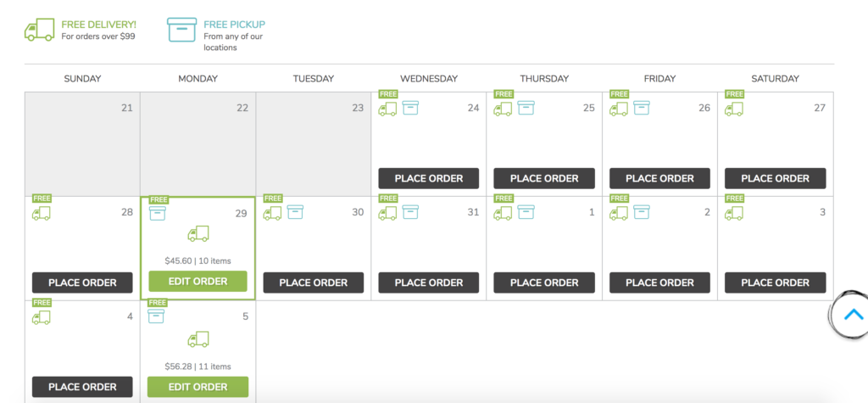Viewport: 868px width, 403px height.
Task: Click the large truck icon on day 5
Action: click(198, 339)
